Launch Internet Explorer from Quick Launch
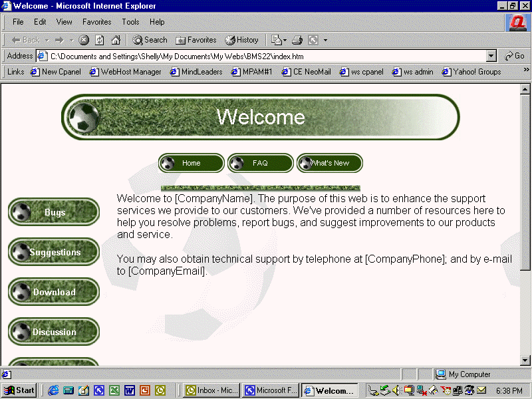The height and width of the screenshot is (399, 532). (53, 390)
